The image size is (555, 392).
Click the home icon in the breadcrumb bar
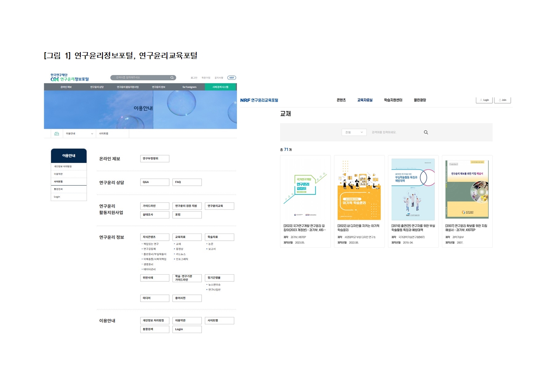pos(57,134)
